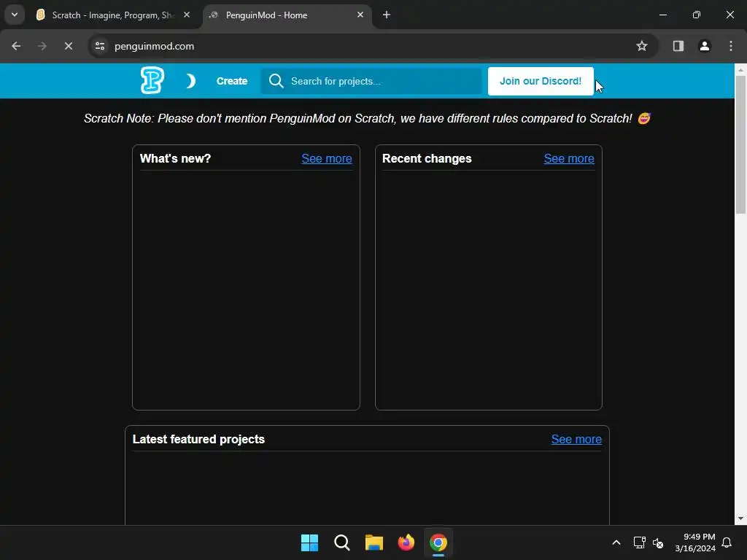The image size is (747, 560).
Task: Click the Scratch Note text line
Action: coord(367,118)
